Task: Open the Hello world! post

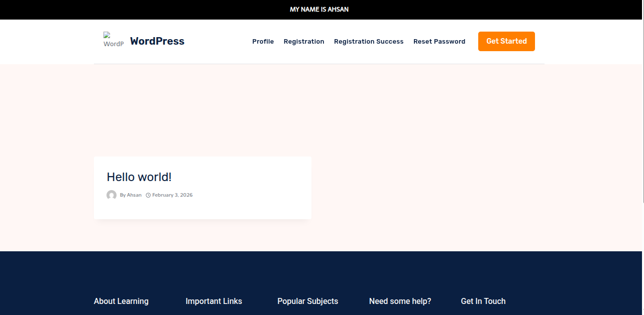Action: pos(139,177)
